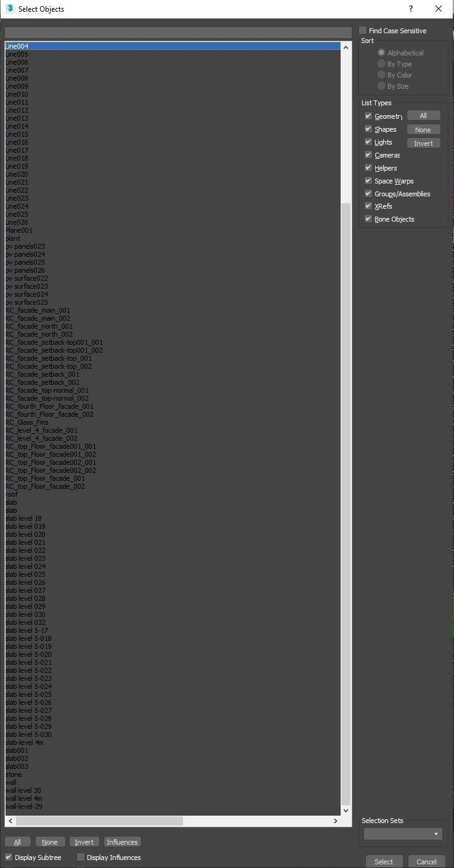The image size is (454, 868).
Task: Click the Cancel button
Action: pyautogui.click(x=426, y=861)
